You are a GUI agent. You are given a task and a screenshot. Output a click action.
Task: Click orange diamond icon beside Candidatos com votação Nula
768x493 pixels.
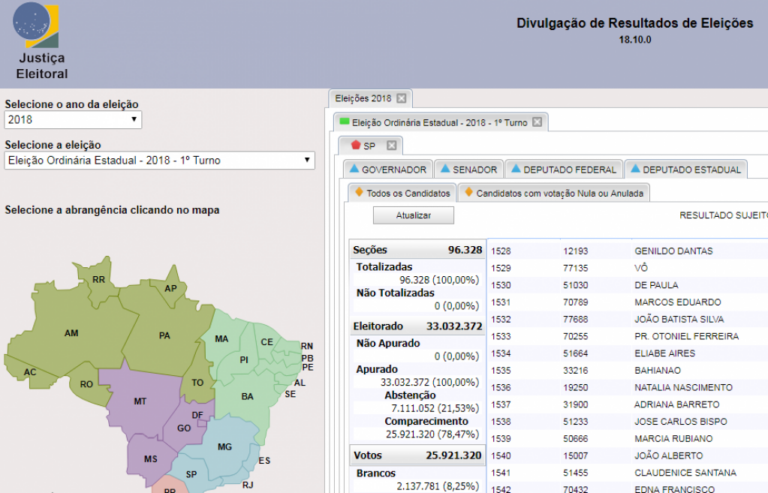[x=469, y=192]
